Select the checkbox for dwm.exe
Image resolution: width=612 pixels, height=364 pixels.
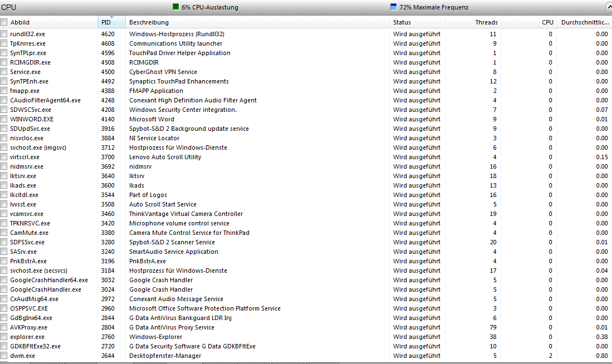pos(4,356)
